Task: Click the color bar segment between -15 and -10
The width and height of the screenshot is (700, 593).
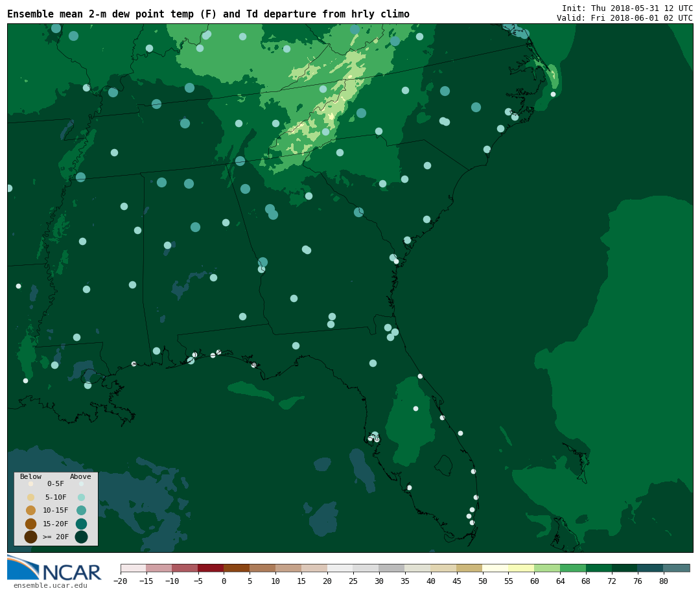Action: click(159, 568)
